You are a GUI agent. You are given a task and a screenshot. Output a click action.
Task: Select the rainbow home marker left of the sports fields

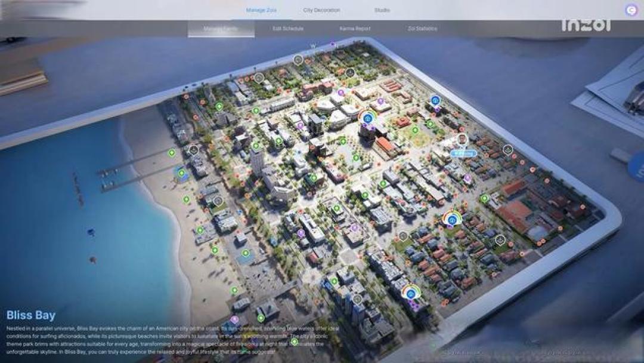click(x=452, y=219)
